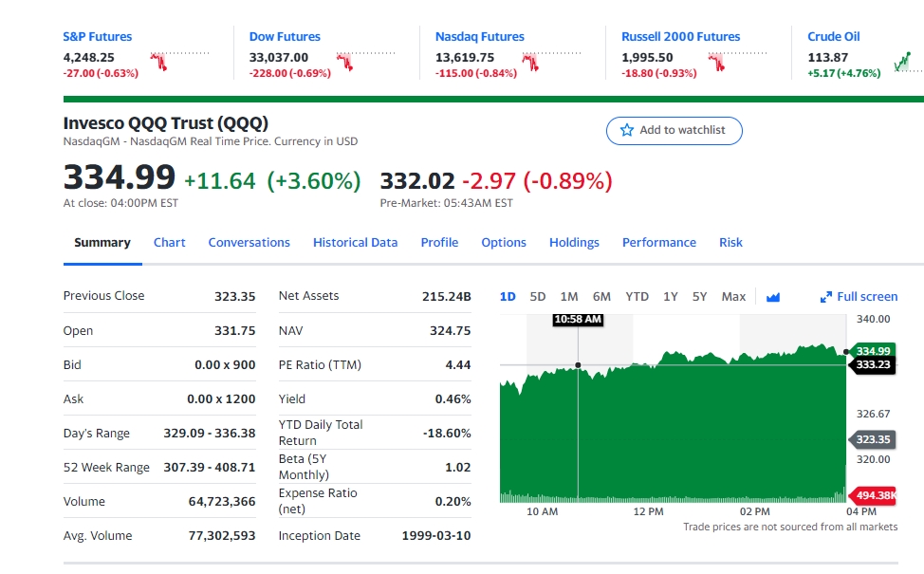Select the 5D chart range

click(537, 297)
